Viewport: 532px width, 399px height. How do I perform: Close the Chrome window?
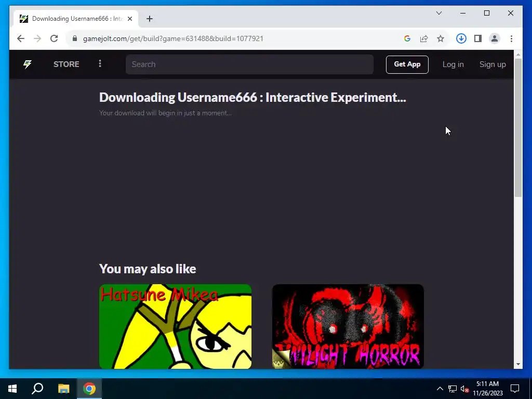click(x=510, y=13)
